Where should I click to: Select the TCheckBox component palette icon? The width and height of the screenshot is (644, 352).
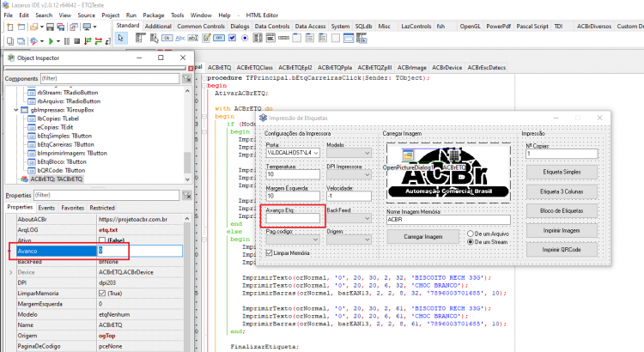click(x=232, y=38)
